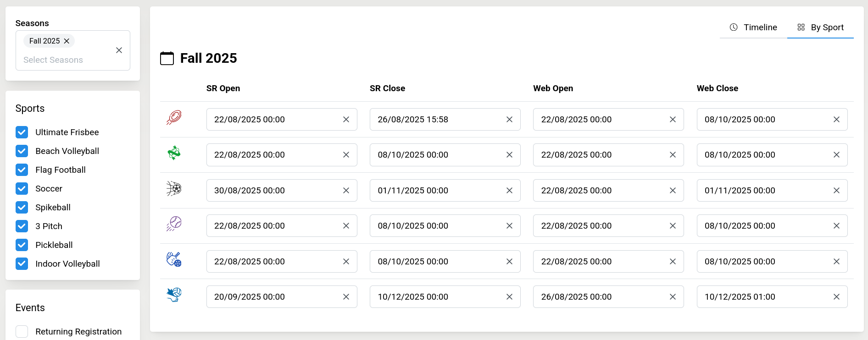868x340 pixels.
Task: Switch to the Timeline tab
Action: coord(753,27)
